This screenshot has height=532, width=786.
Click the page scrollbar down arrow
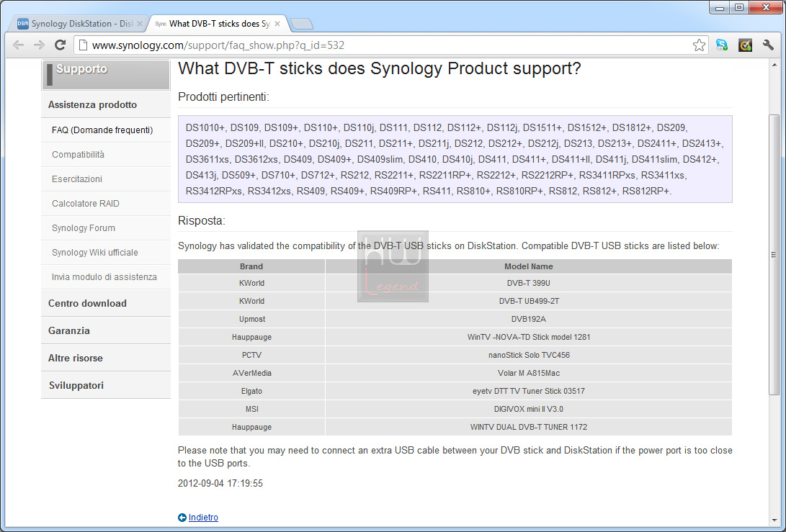(774, 521)
